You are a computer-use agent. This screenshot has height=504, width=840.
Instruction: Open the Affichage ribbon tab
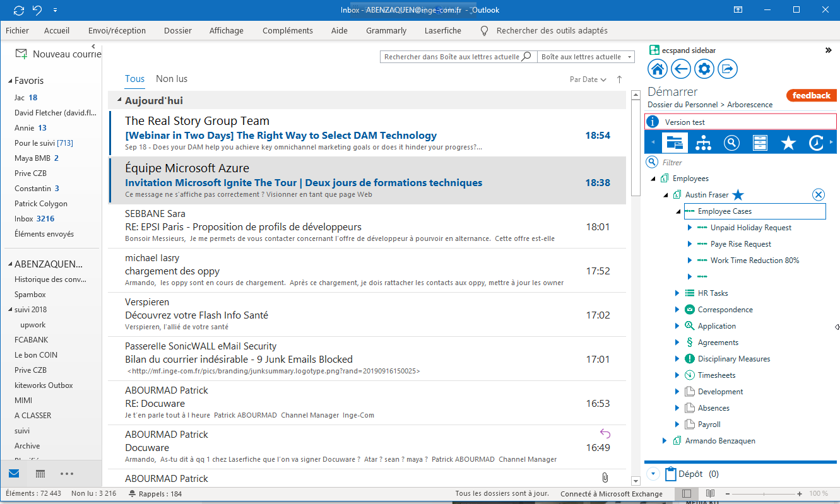(226, 30)
